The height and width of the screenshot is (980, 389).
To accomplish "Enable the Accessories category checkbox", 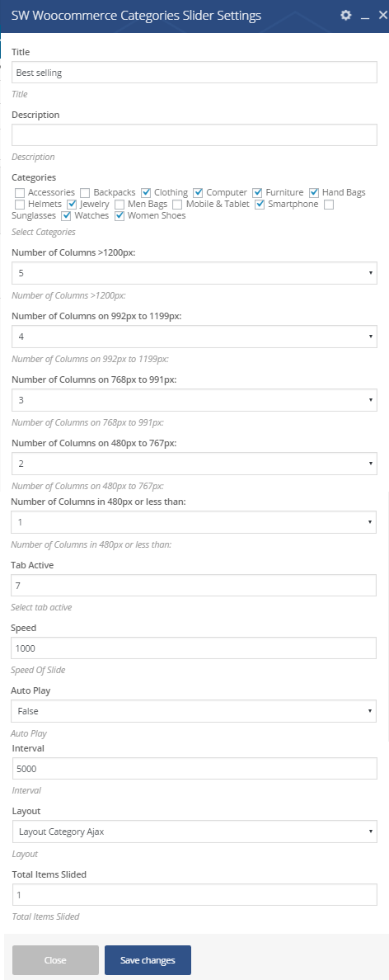I will click(20, 192).
